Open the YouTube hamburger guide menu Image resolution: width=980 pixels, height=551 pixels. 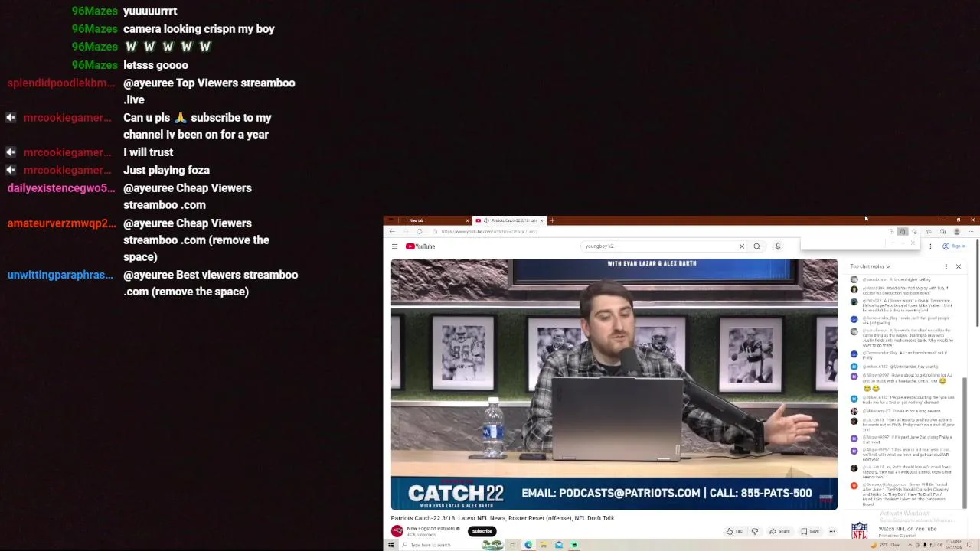394,246
